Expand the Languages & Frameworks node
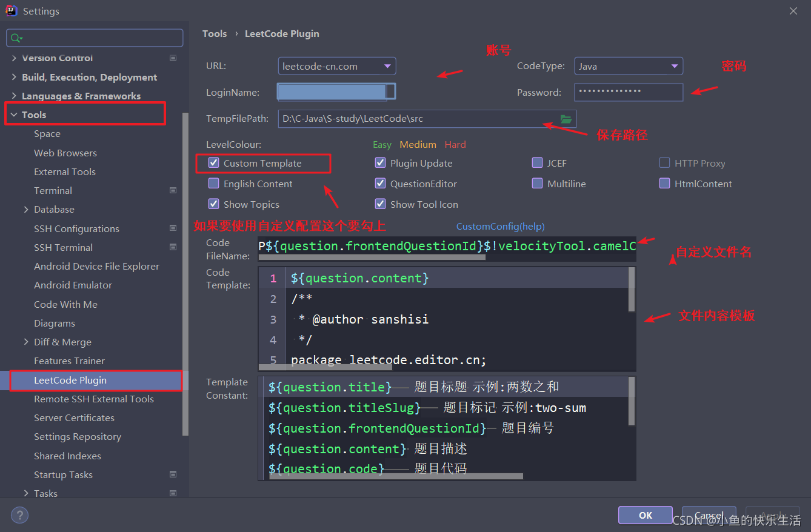 click(x=14, y=96)
